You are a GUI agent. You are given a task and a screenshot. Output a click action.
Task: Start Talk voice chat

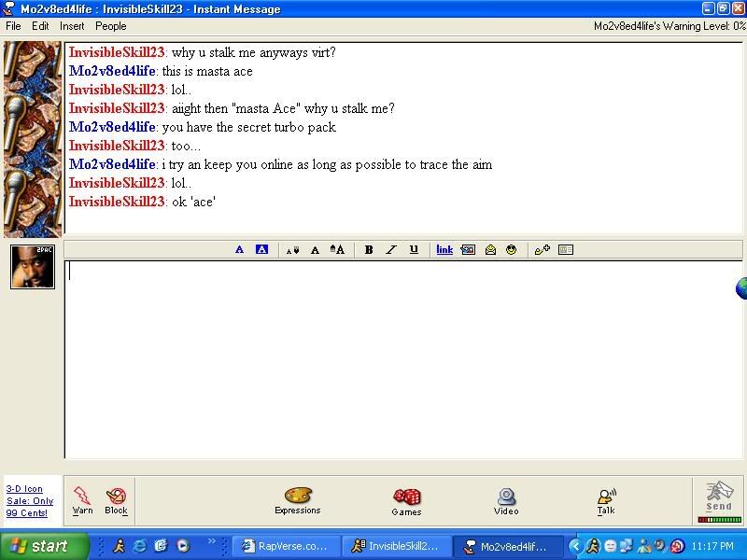tap(606, 501)
